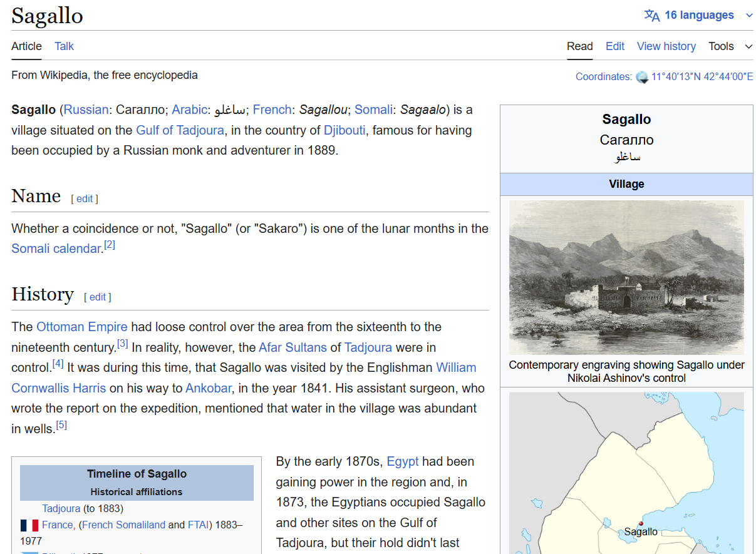The height and width of the screenshot is (554, 756).
Task: Click the Djibouti location map
Action: (626, 473)
